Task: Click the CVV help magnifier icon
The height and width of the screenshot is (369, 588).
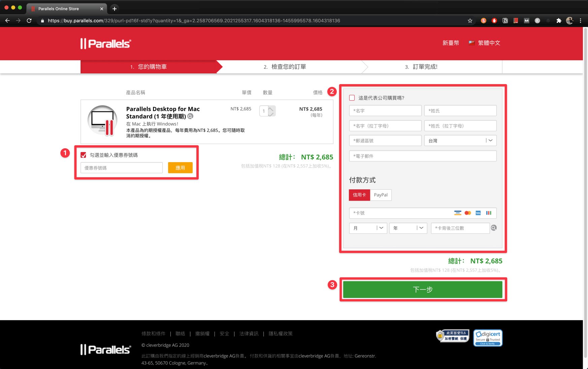Action: pyautogui.click(x=494, y=228)
